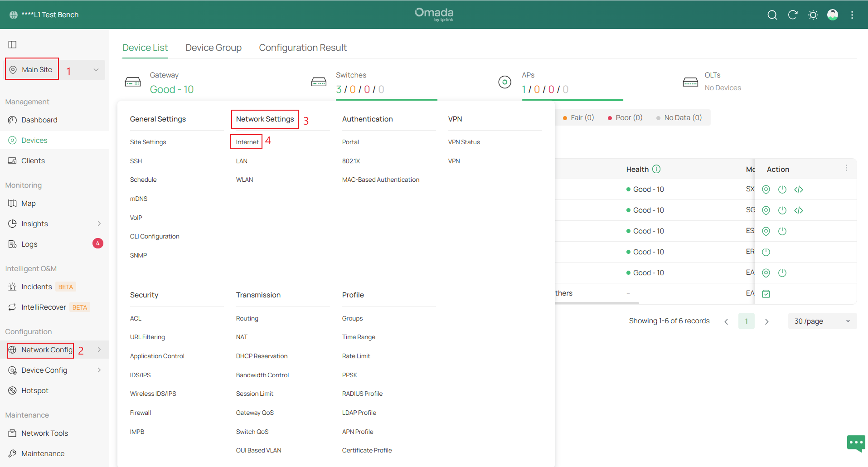Open the DHCP Reservation link
868x467 pixels.
[261, 356]
